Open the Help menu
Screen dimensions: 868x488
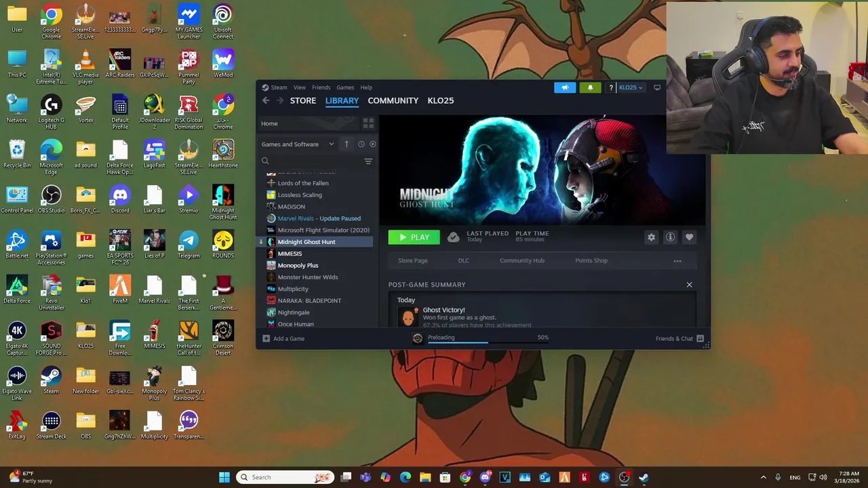pos(366,87)
